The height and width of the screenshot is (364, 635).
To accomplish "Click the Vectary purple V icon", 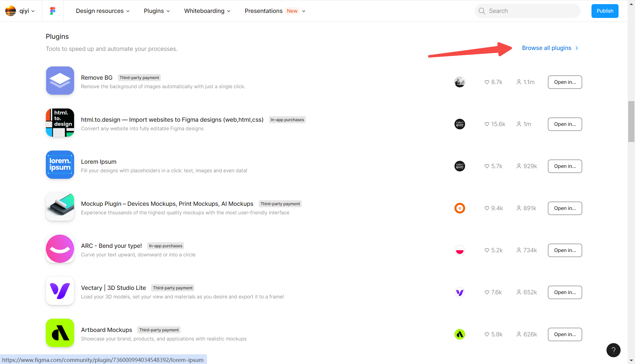I will 60,291.
